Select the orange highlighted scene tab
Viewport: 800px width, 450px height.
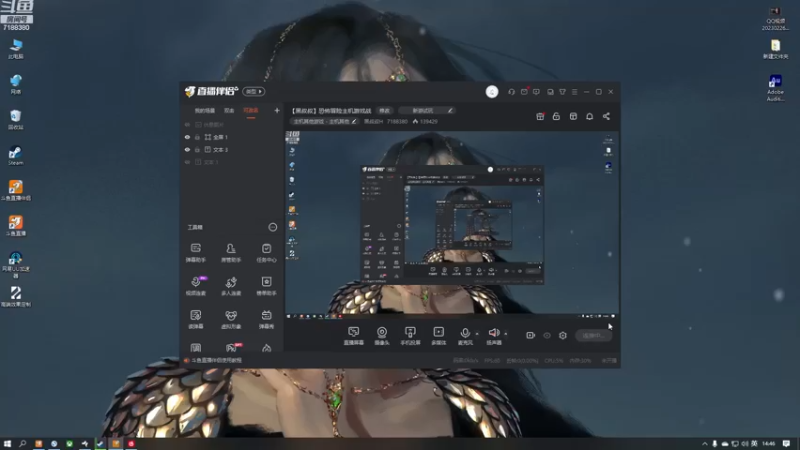pos(251,111)
